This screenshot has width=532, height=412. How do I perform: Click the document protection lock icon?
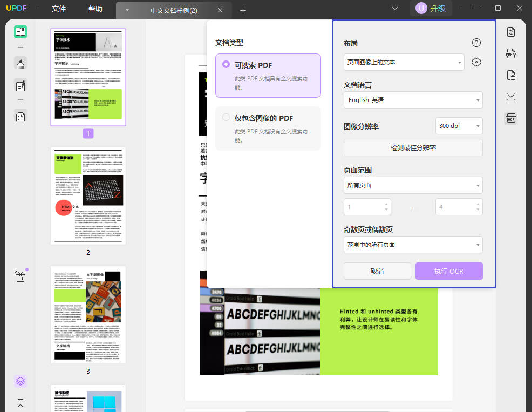click(510, 75)
